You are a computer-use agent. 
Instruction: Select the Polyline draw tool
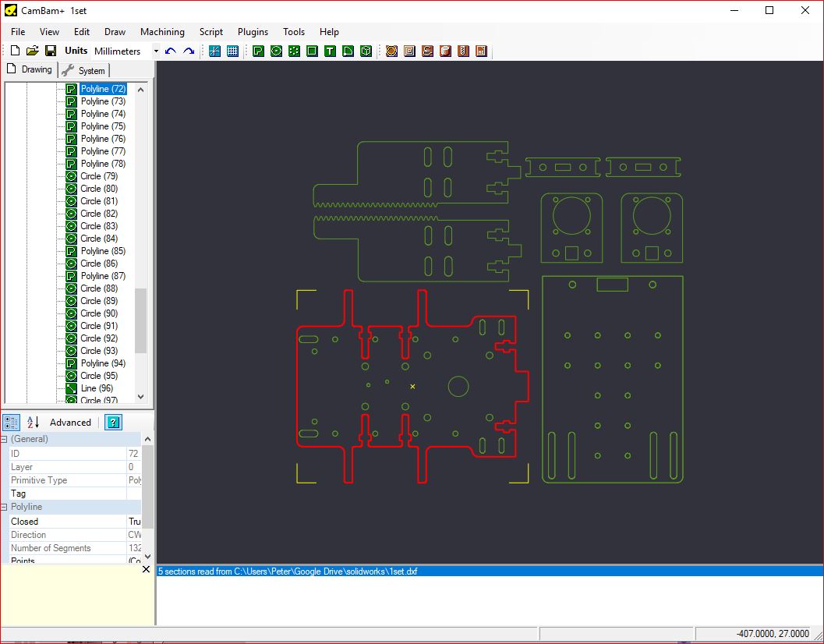pos(258,51)
